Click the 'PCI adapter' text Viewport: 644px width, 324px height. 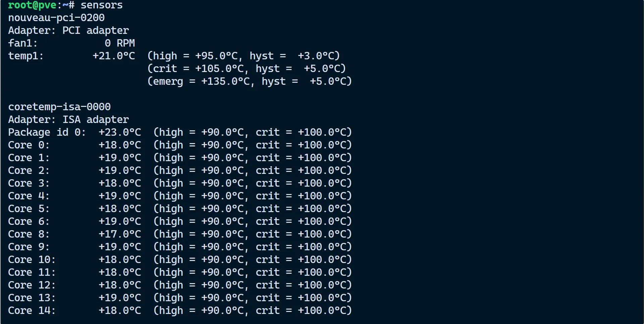click(96, 30)
